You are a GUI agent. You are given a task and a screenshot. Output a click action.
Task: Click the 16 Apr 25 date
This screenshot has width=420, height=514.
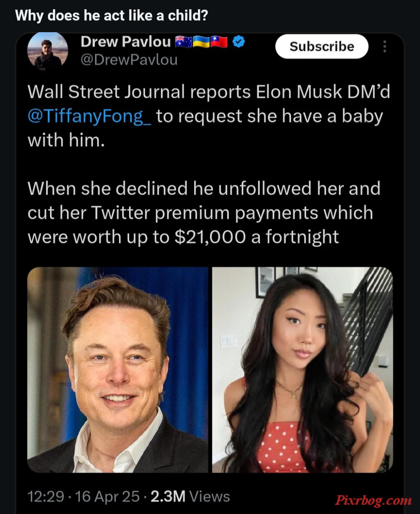(x=107, y=496)
